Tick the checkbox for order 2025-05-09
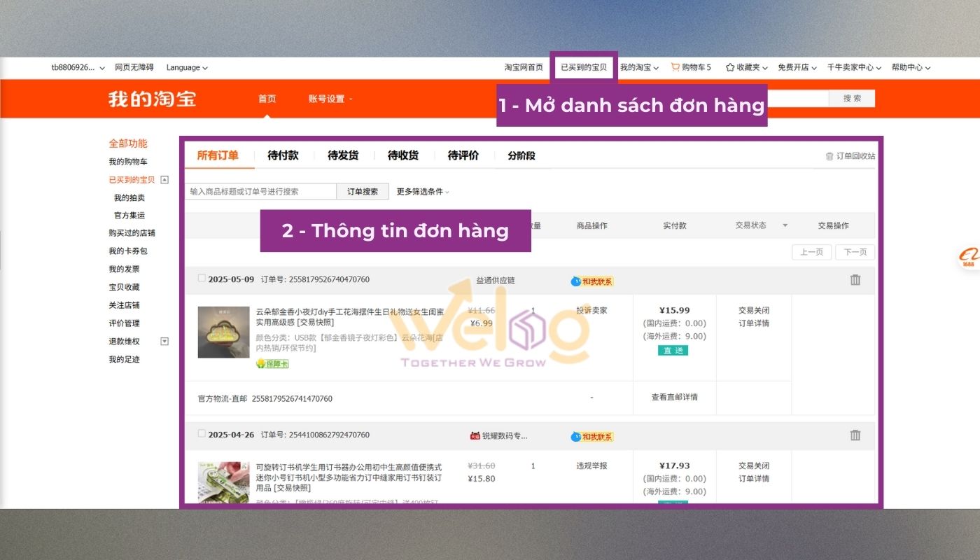Screen dimensions: 980x560 [202, 278]
